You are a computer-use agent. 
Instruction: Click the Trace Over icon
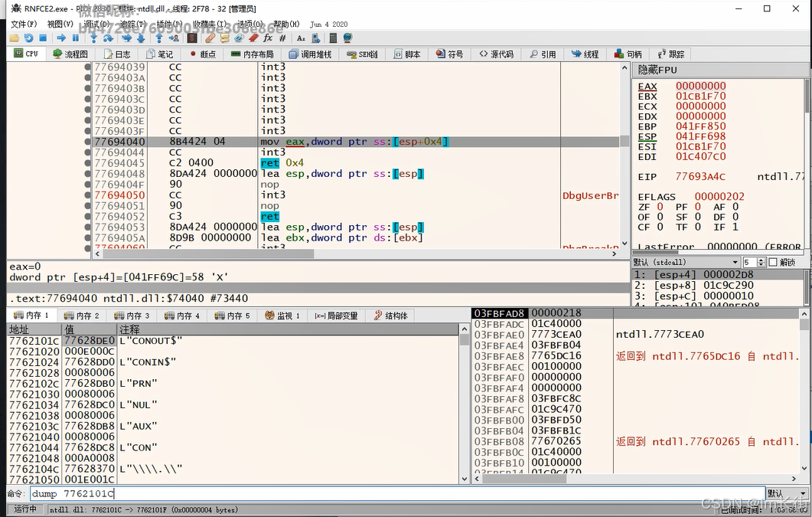[141, 38]
